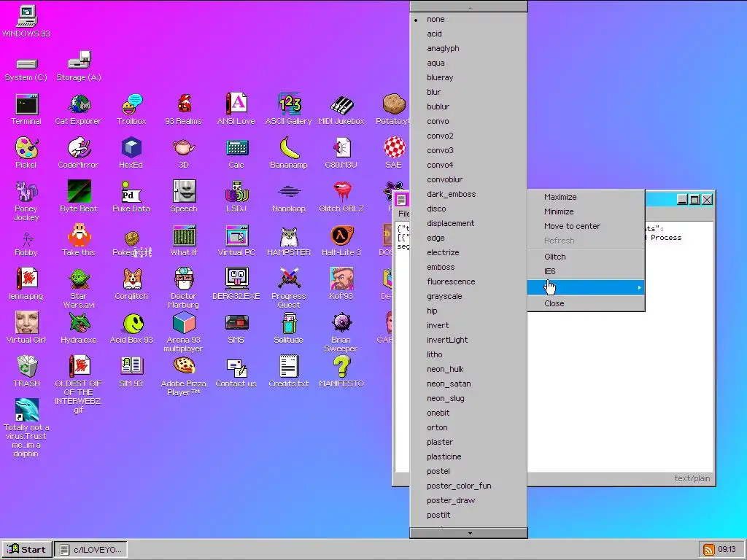Select the 'disco' filter

click(468, 209)
